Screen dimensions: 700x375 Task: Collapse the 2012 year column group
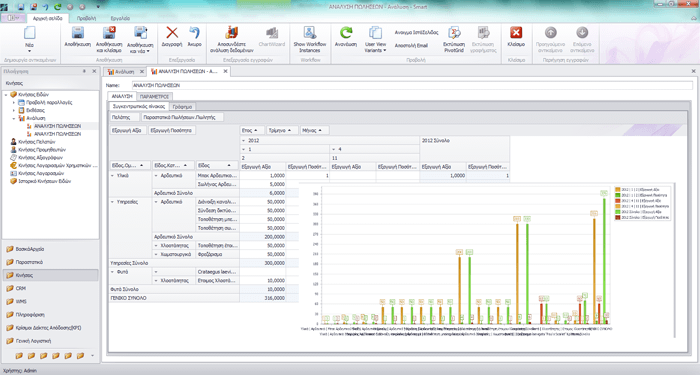(244, 141)
